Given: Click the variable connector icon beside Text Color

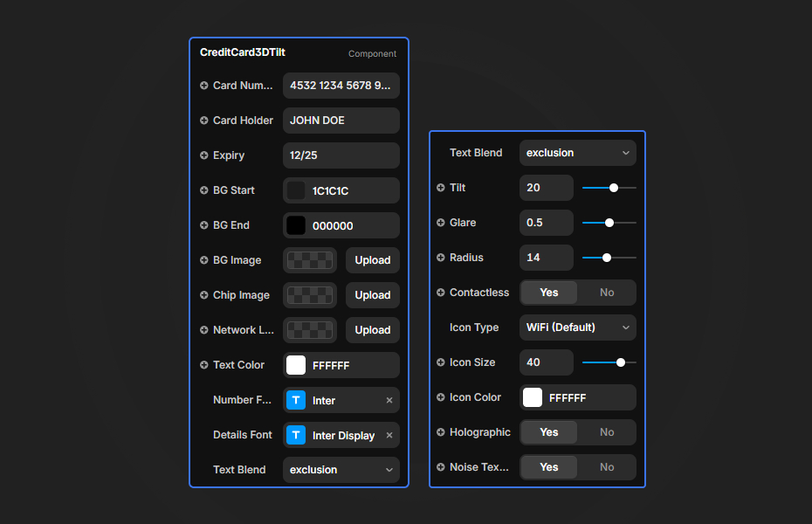Looking at the screenshot, I should coord(202,365).
